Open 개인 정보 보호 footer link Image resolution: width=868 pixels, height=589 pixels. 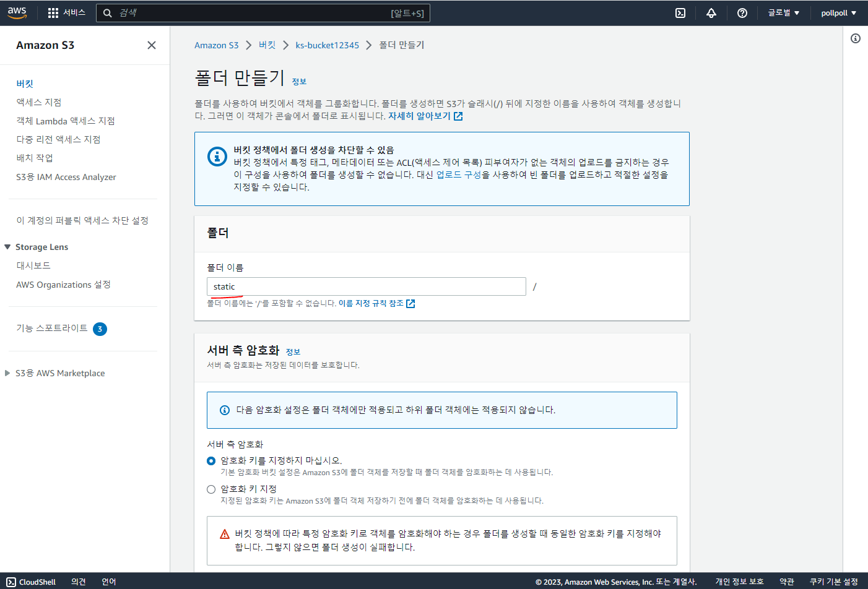click(x=739, y=582)
